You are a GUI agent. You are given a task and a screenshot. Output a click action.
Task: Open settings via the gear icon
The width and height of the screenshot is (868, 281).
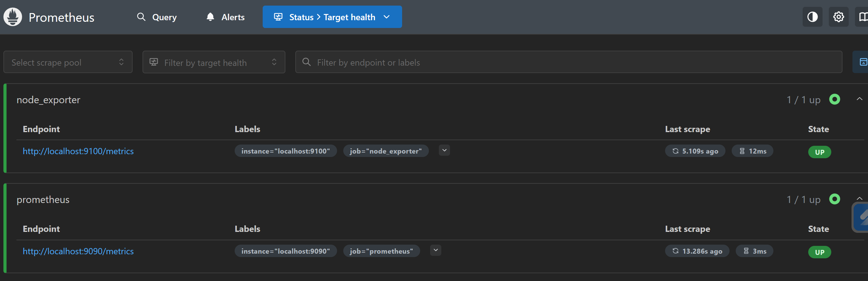(839, 17)
